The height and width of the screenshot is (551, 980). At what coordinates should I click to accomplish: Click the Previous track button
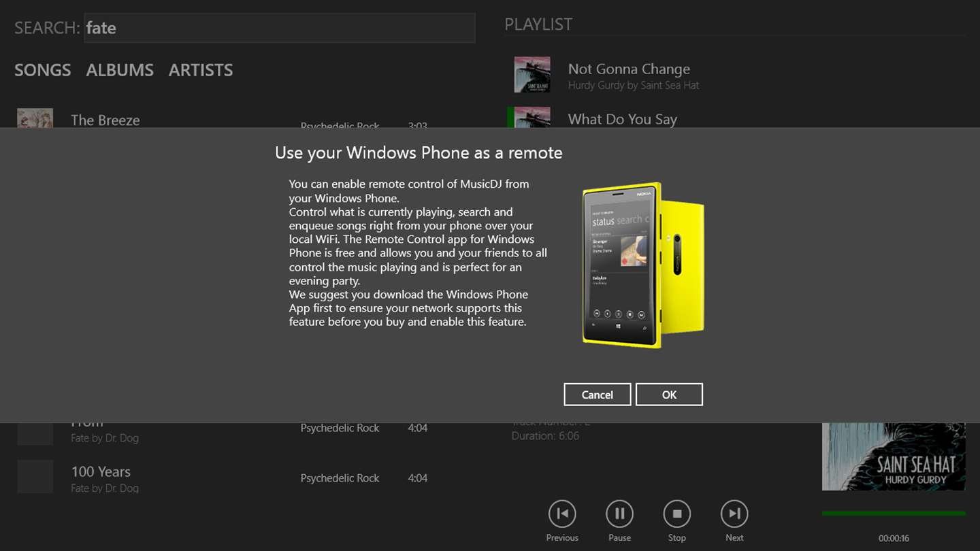pos(562,514)
